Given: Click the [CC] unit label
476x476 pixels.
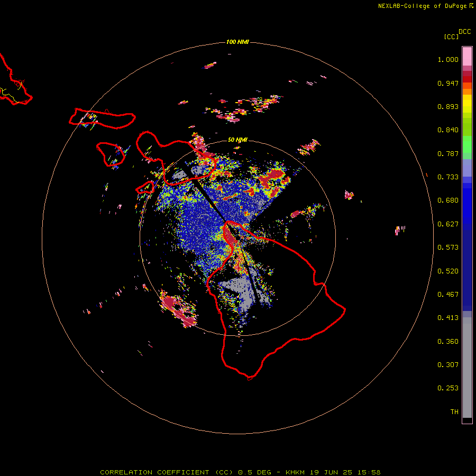Looking at the screenshot, I should coord(451,36).
